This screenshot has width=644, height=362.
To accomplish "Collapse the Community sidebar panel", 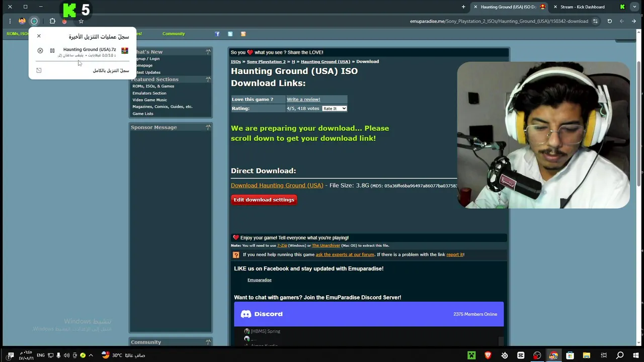I will tap(208, 342).
